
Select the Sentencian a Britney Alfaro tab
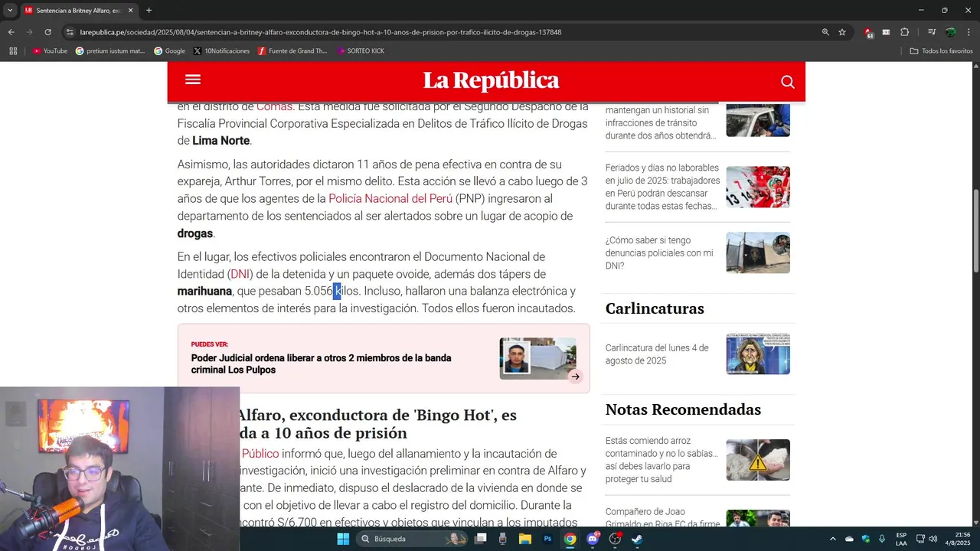[x=79, y=11]
